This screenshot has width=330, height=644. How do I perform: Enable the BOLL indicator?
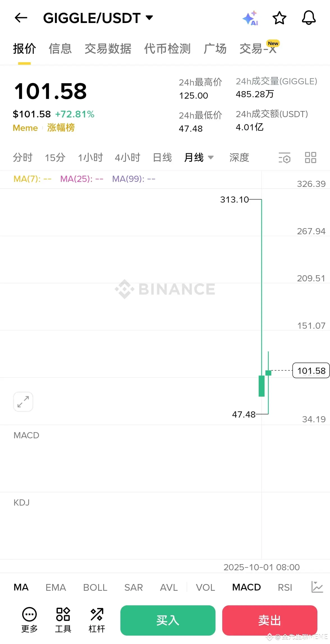95,587
